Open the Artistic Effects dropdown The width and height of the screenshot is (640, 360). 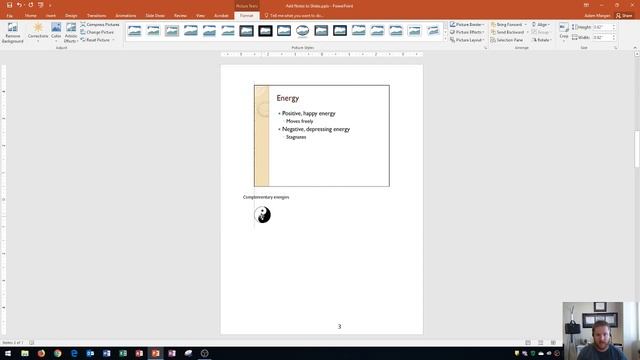pos(71,33)
